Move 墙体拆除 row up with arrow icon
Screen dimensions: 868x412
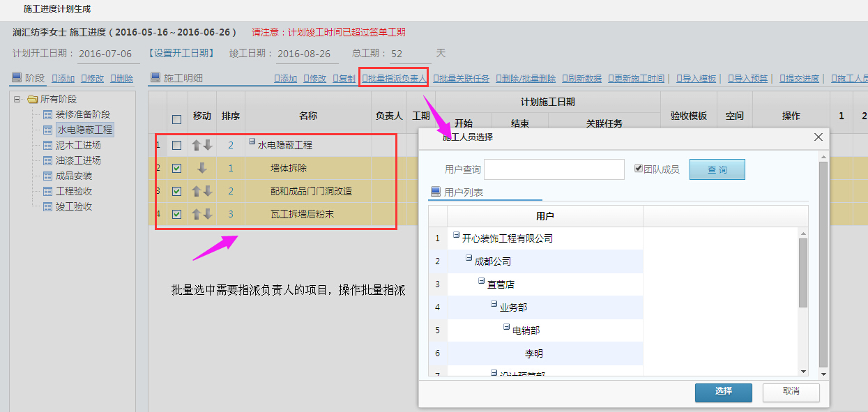click(202, 168)
